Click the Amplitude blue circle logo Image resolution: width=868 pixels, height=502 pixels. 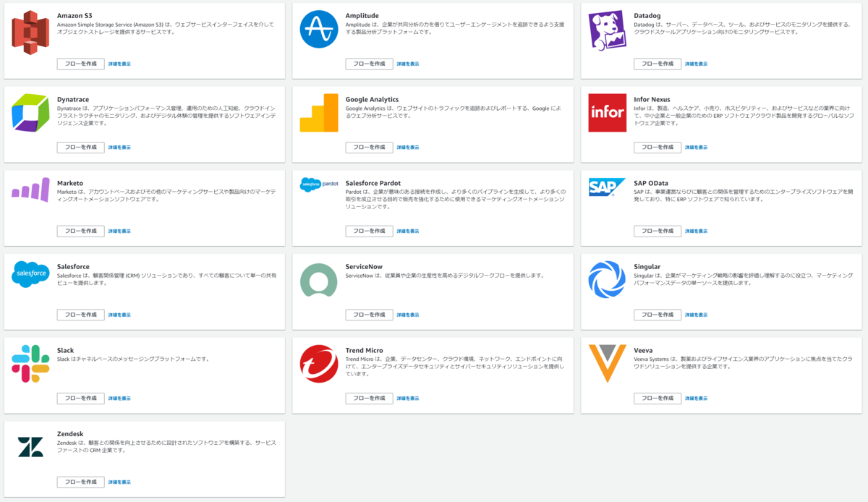point(319,30)
